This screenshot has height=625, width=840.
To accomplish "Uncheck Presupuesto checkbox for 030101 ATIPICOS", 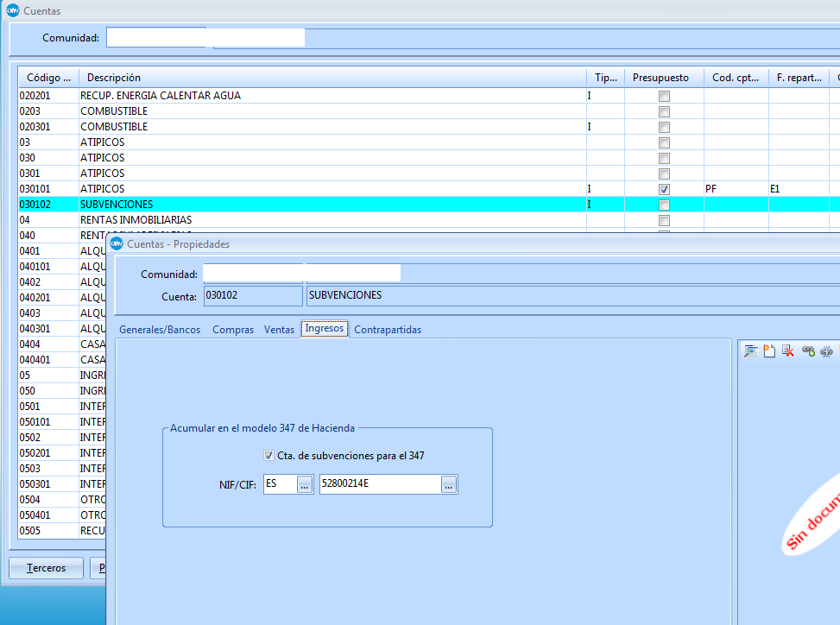I will 664,190.
